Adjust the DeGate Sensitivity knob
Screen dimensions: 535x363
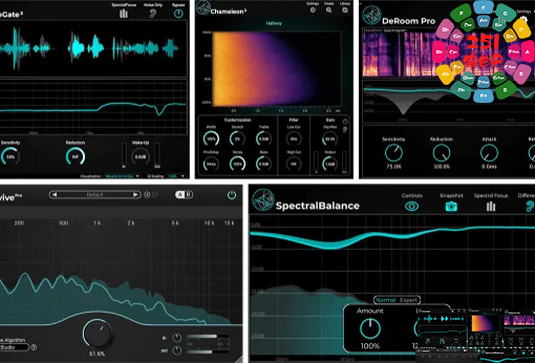tap(10, 157)
